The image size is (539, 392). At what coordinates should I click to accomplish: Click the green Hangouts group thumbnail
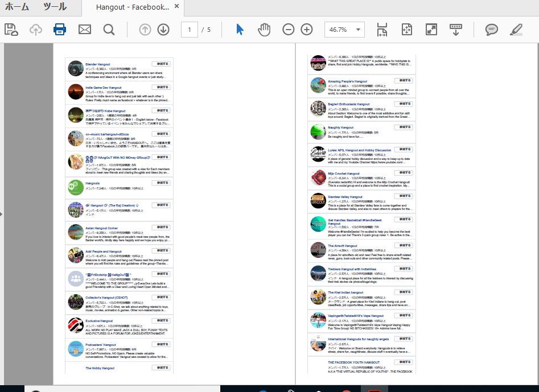pyautogui.click(x=76, y=187)
